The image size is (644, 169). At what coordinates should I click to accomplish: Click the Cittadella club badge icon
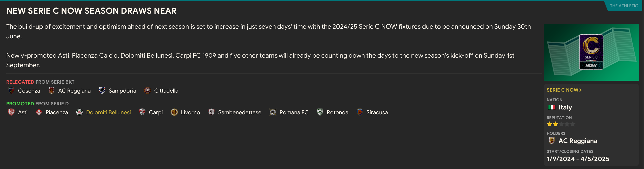point(148,91)
